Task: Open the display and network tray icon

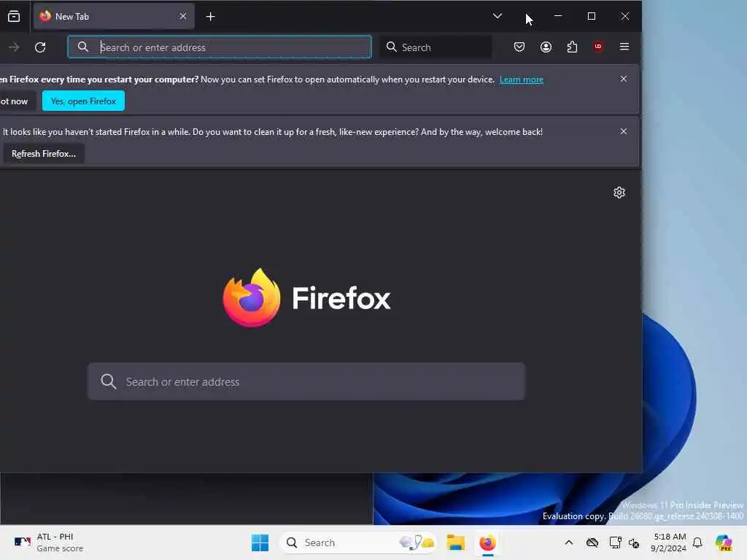Action: click(x=616, y=542)
